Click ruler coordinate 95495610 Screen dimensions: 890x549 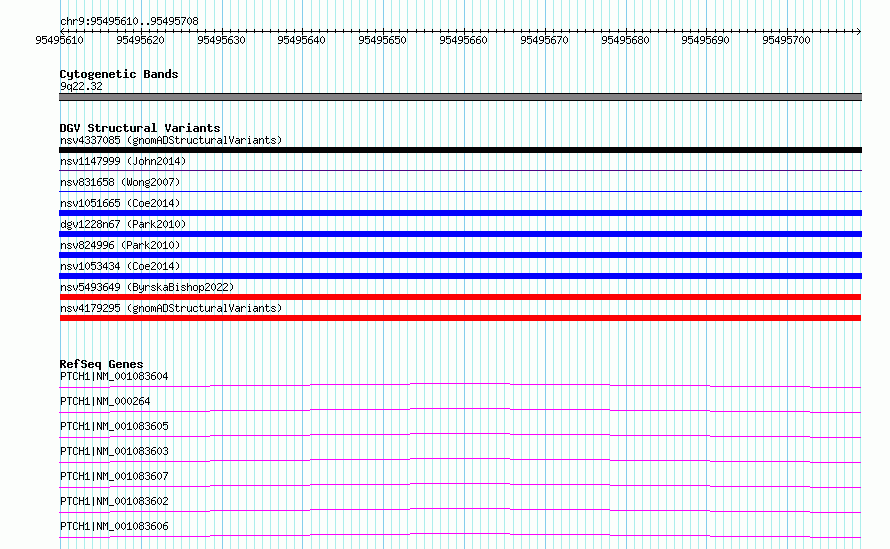coord(59,40)
